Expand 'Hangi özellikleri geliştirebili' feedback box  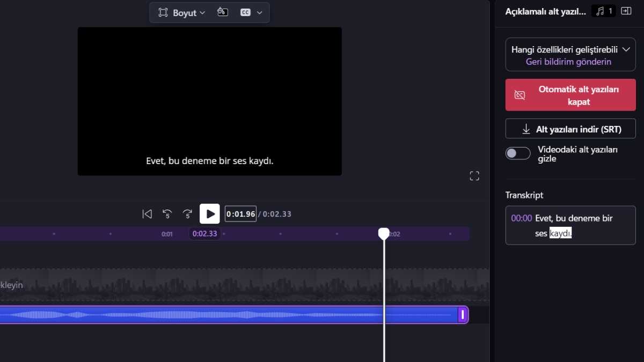[x=626, y=49]
